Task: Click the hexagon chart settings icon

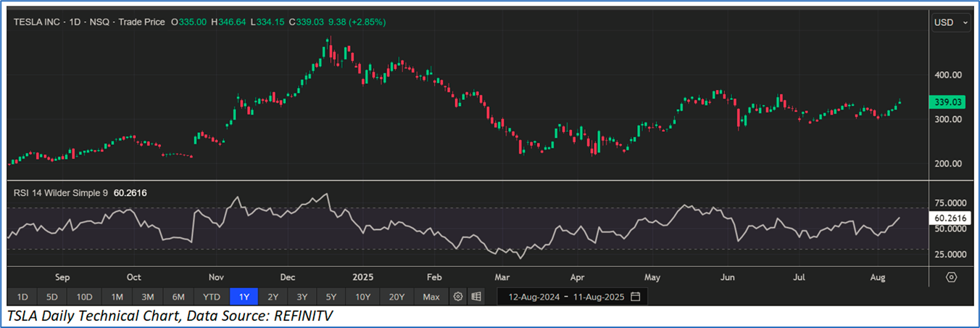Action: tap(951, 277)
